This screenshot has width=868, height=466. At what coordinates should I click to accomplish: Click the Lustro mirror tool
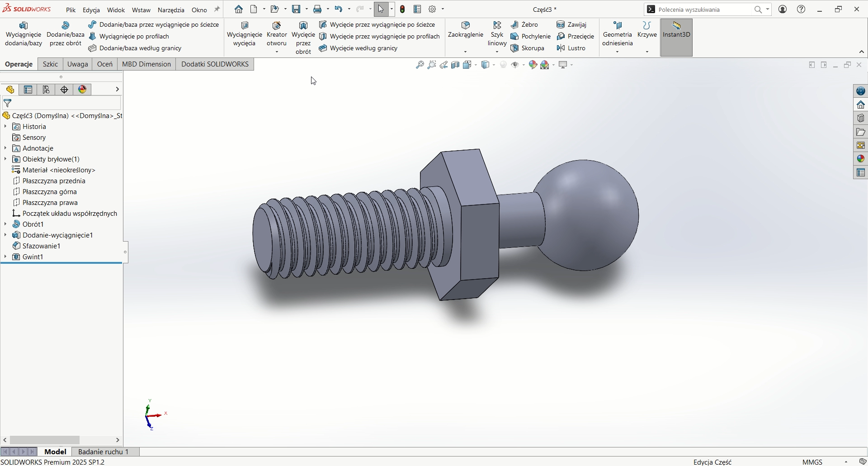[x=571, y=48]
